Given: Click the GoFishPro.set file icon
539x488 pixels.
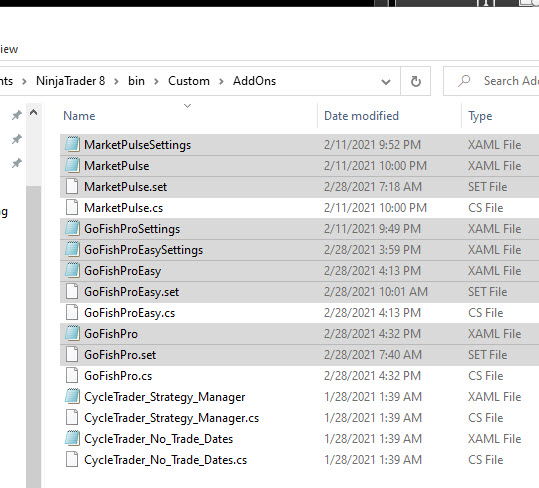Looking at the screenshot, I should 72,354.
